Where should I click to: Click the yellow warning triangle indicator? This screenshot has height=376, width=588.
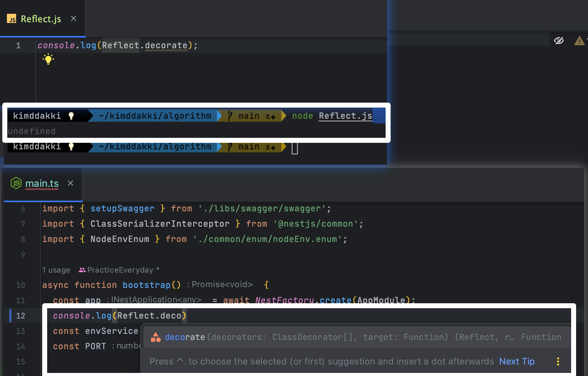click(579, 40)
